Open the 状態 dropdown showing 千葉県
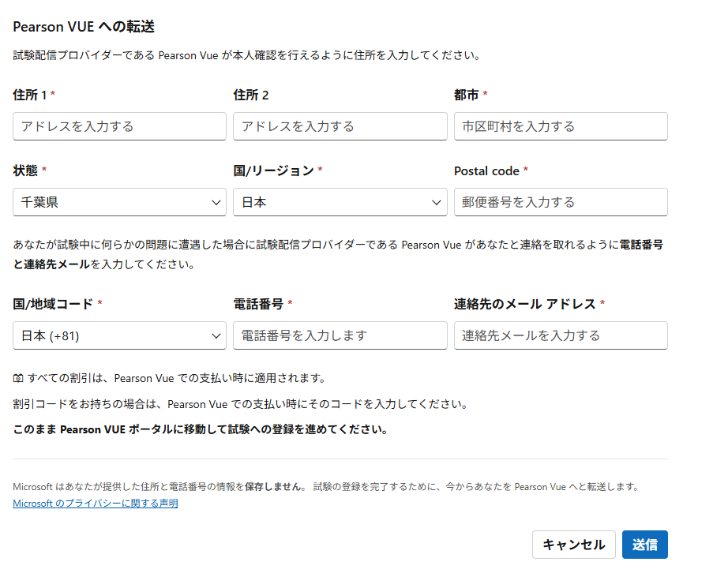The width and height of the screenshot is (713, 588). 119,202
